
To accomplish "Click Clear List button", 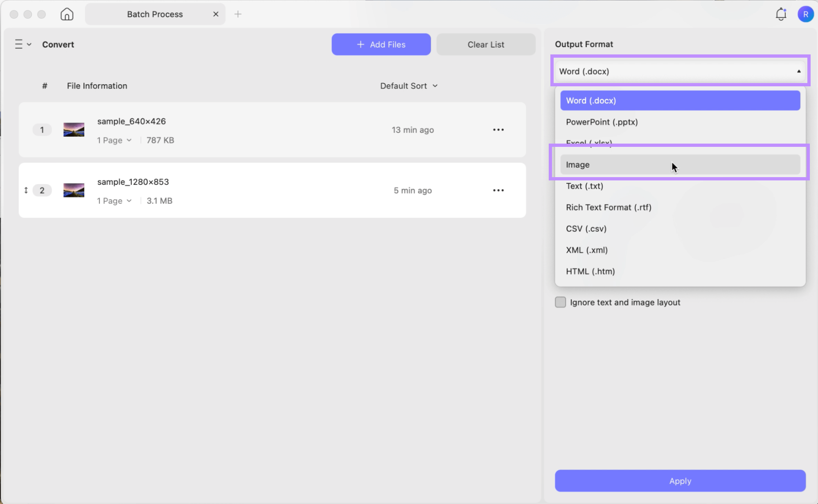I will pyautogui.click(x=486, y=44).
